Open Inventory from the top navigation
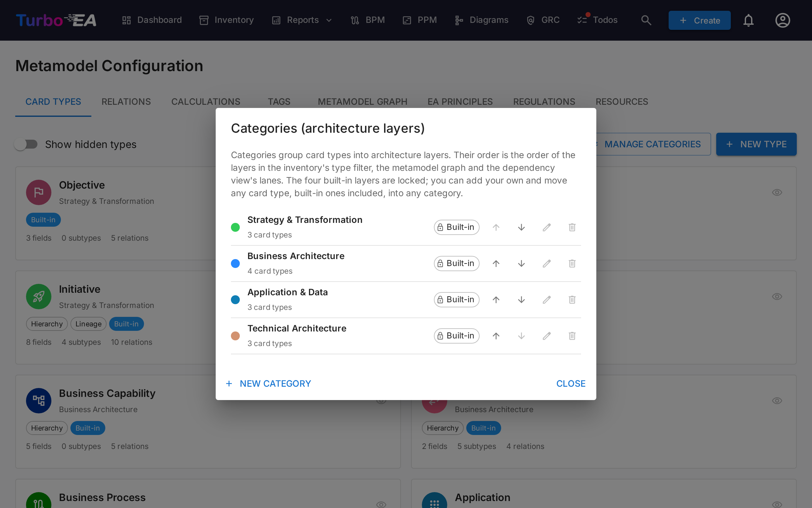The width and height of the screenshot is (812, 508). [x=226, y=20]
